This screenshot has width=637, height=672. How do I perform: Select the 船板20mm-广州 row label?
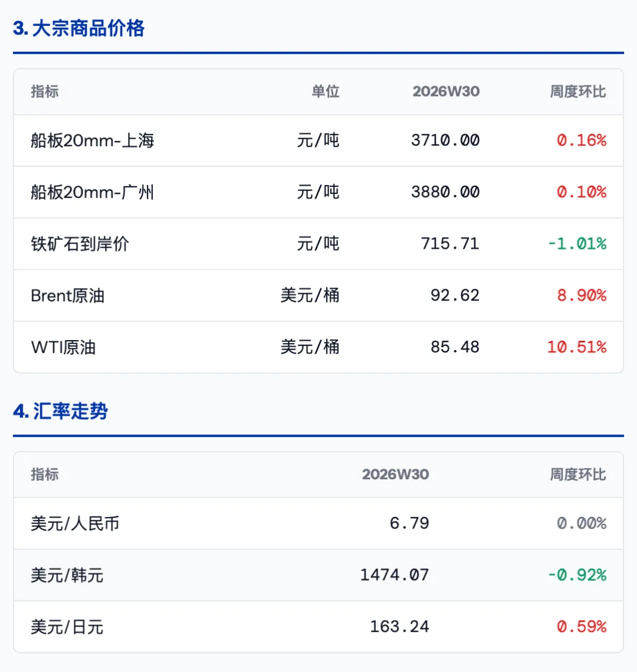pyautogui.click(x=92, y=192)
